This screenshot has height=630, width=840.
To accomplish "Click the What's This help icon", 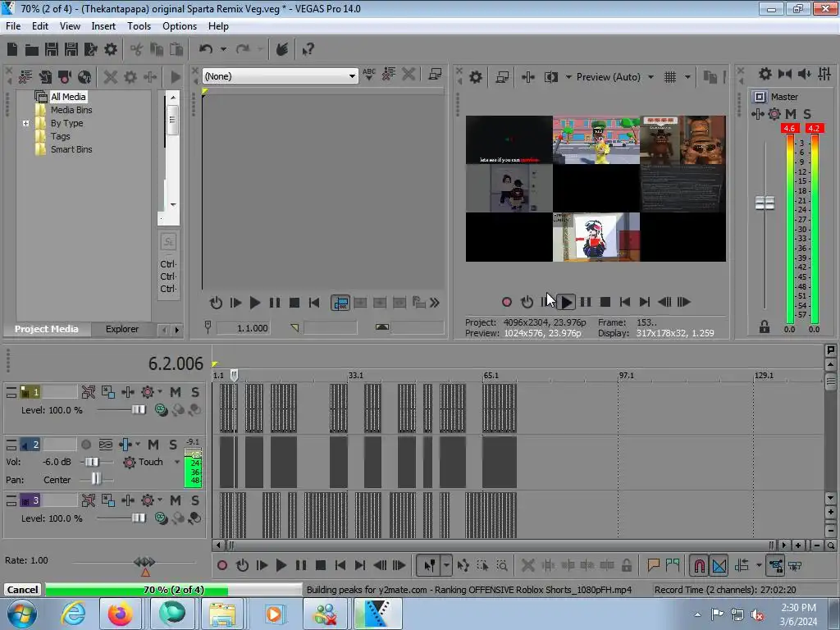I will click(308, 49).
